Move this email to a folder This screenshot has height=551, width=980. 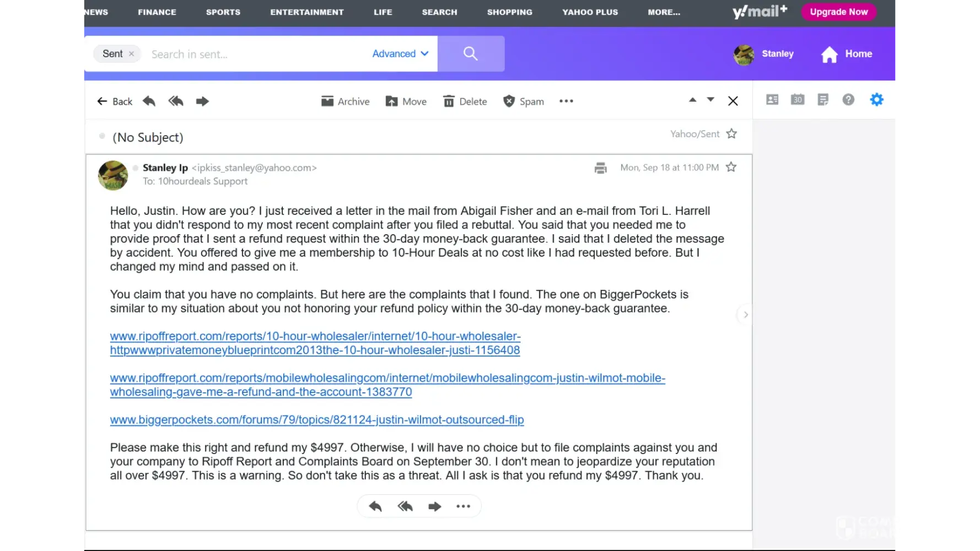tap(406, 101)
